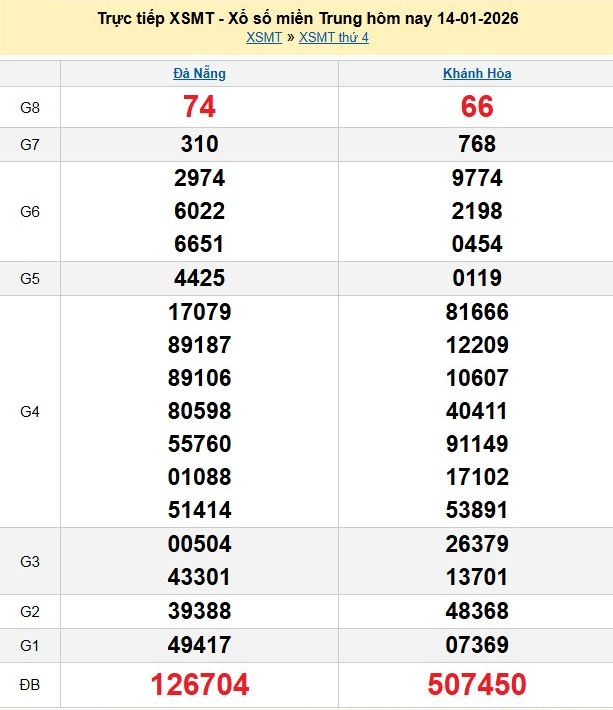Click the Đà Nẵng column header link
The width and height of the screenshot is (613, 710).
pyautogui.click(x=199, y=74)
